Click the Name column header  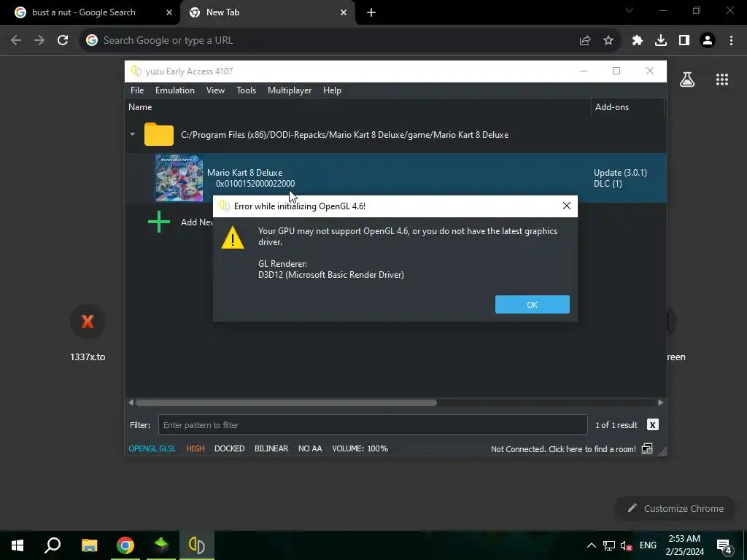[140, 107]
